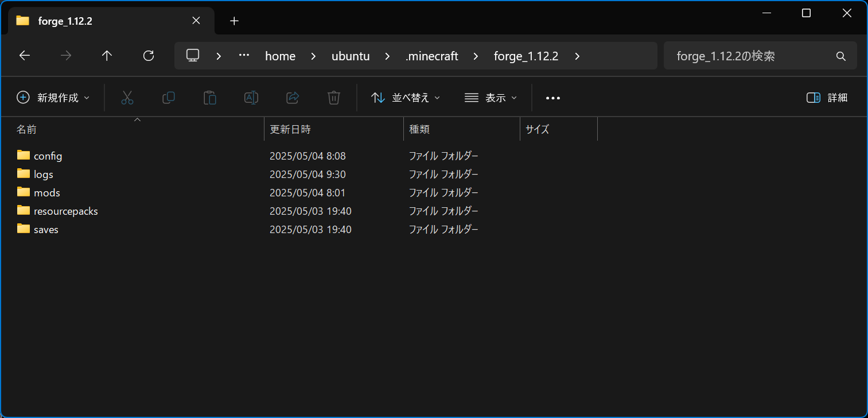Select the forge_1.12.2 tab

[x=111, y=21]
